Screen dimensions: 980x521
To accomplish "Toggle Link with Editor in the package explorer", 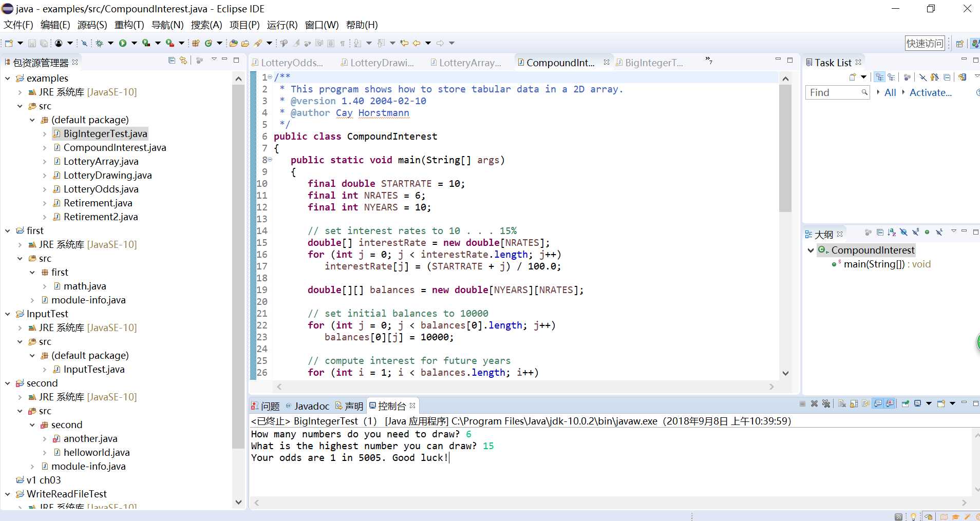I will [x=183, y=61].
